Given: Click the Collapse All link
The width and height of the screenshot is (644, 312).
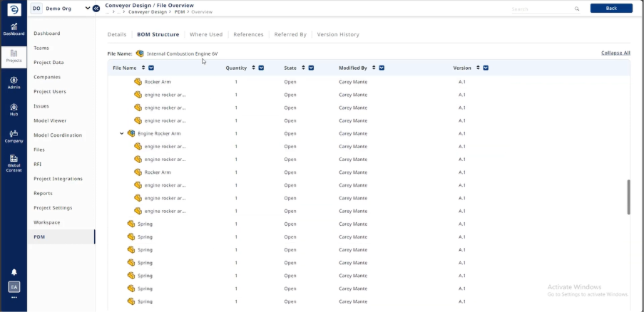Looking at the screenshot, I should click(615, 53).
